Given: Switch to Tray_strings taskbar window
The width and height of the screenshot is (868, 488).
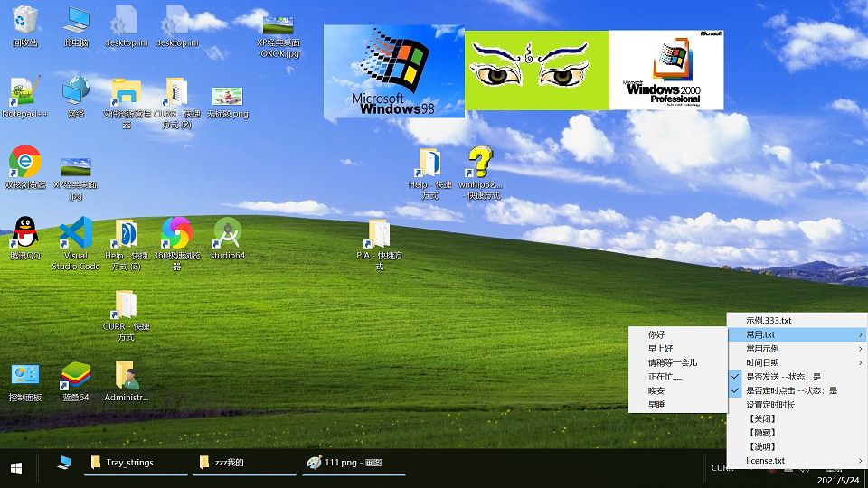Looking at the screenshot, I should coord(136,463).
